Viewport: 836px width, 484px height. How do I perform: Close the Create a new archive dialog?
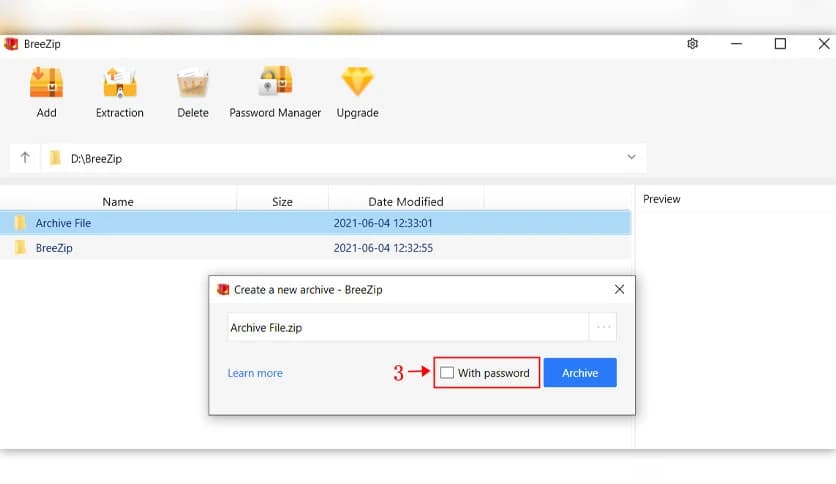619,289
